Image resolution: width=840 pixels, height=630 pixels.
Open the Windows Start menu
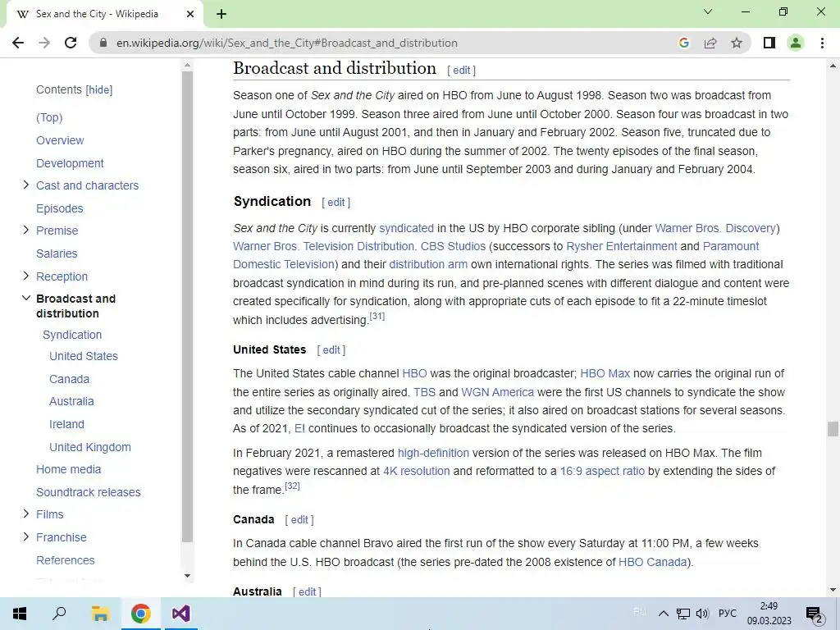point(20,614)
